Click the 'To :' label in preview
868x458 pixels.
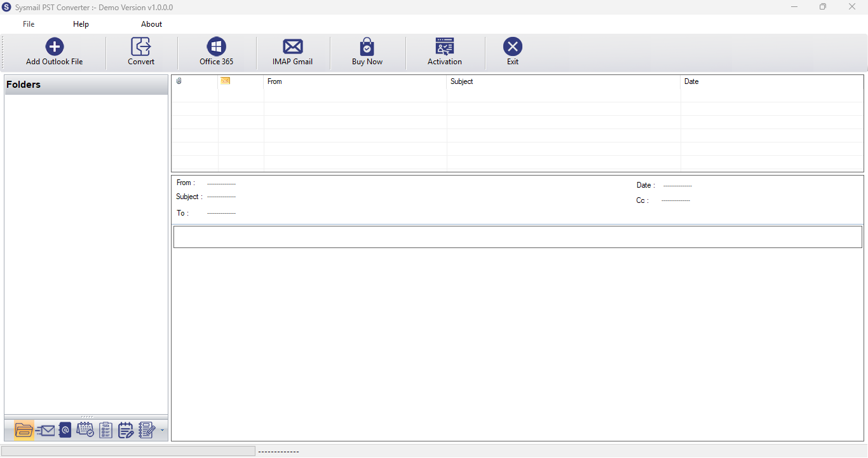182,213
